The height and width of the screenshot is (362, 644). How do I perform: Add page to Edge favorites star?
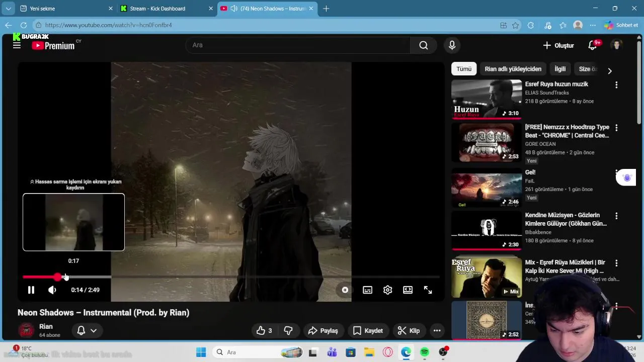click(515, 25)
